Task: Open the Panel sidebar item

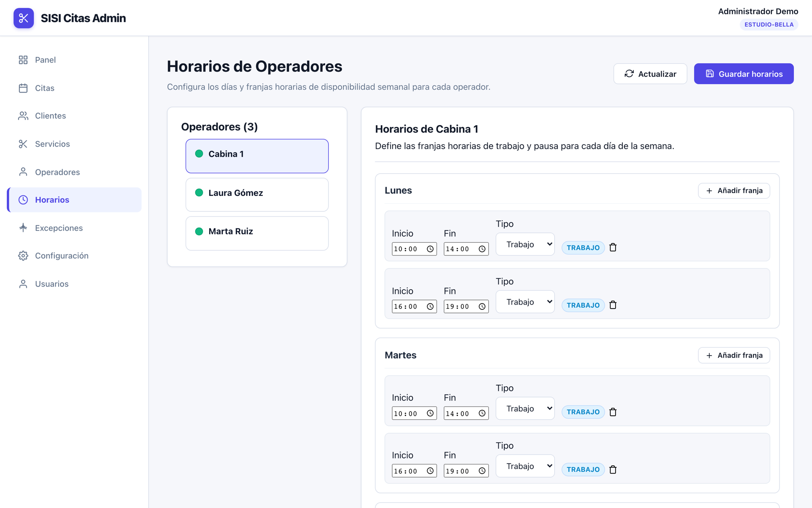Action: pos(74,60)
